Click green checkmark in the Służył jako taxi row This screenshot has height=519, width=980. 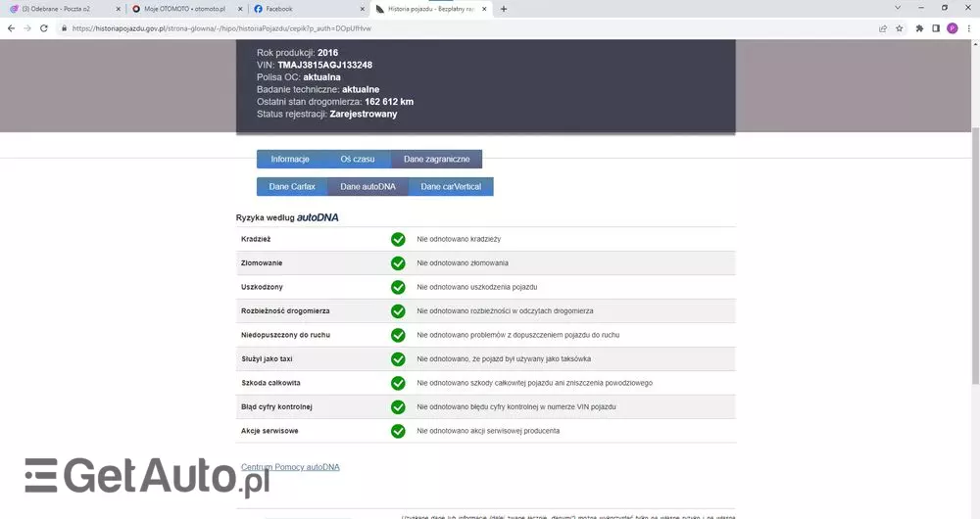click(x=398, y=359)
